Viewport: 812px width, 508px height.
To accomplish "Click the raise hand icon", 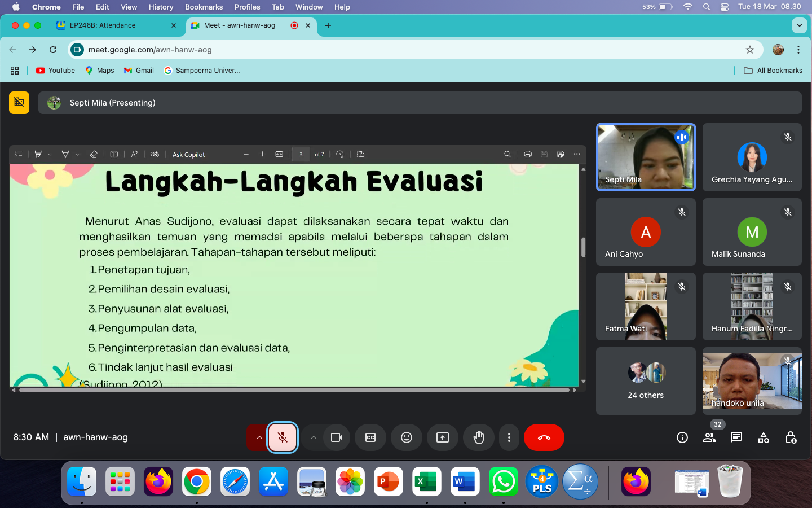I will [479, 437].
